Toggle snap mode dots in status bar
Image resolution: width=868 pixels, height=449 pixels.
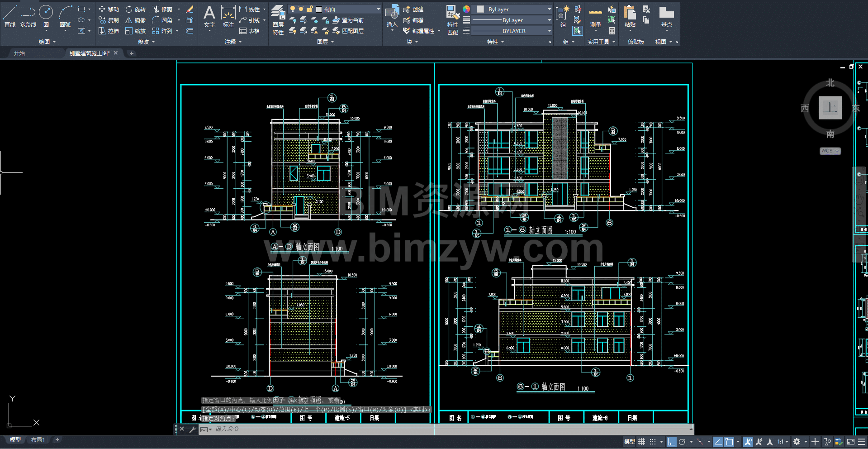[x=653, y=442]
